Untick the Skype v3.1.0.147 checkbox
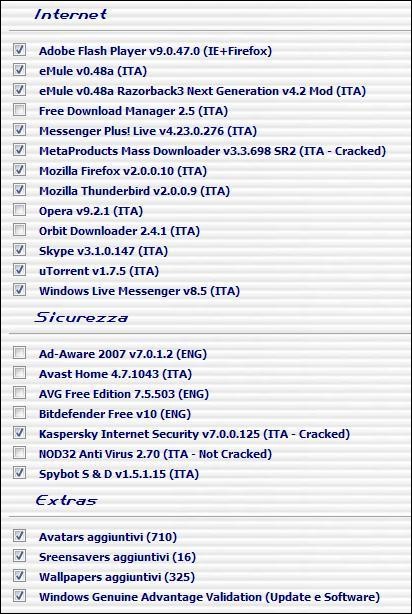 (19, 250)
